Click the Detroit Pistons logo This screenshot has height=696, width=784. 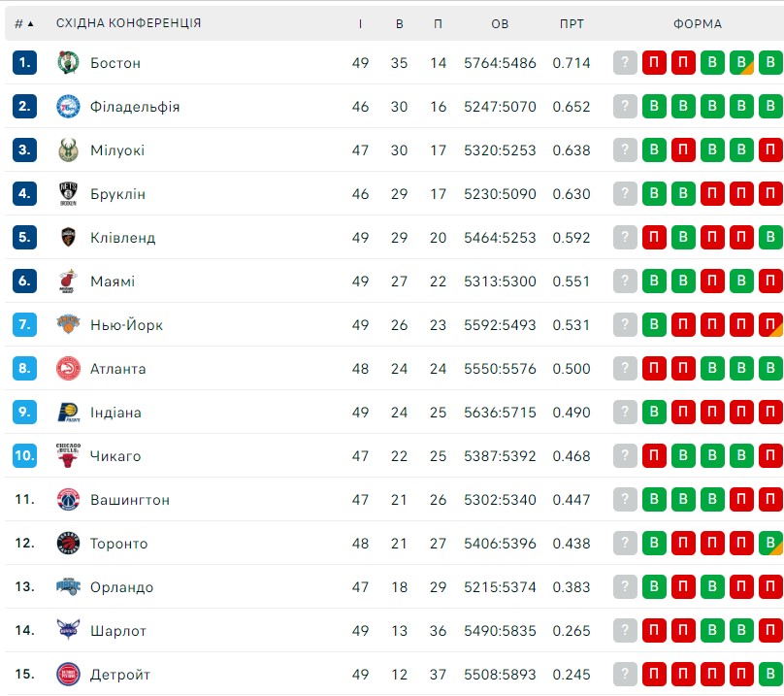[x=68, y=674]
